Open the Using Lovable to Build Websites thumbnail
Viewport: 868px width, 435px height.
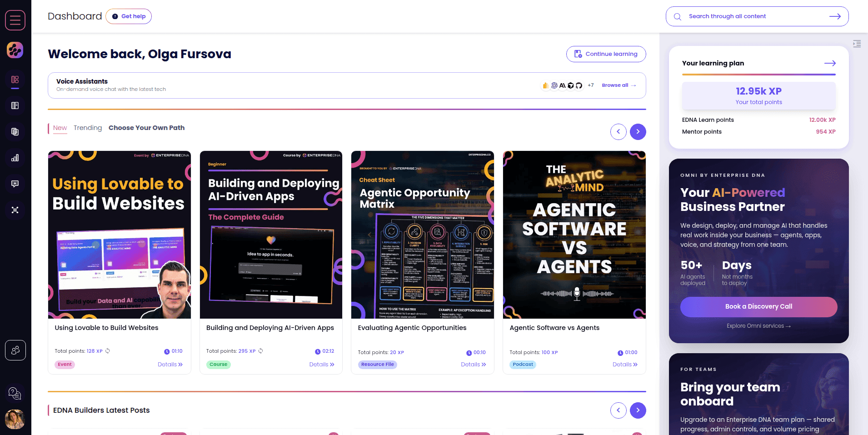[x=120, y=235]
